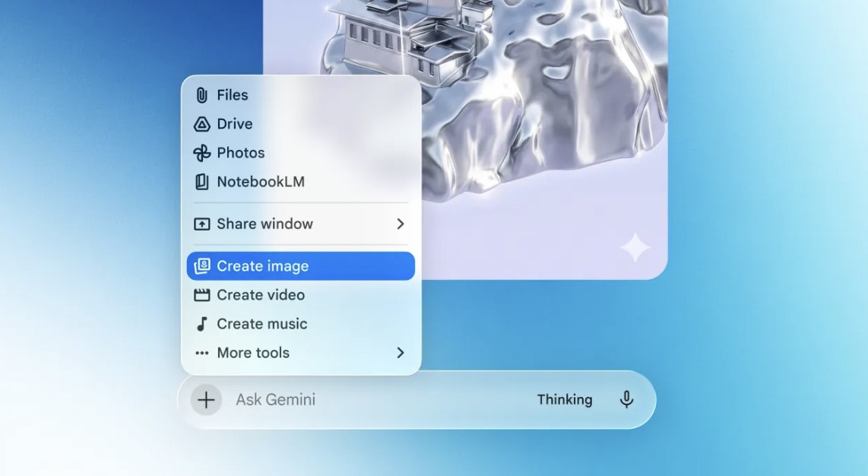Click the Create image picture icon
This screenshot has width=868, height=476.
(x=201, y=266)
